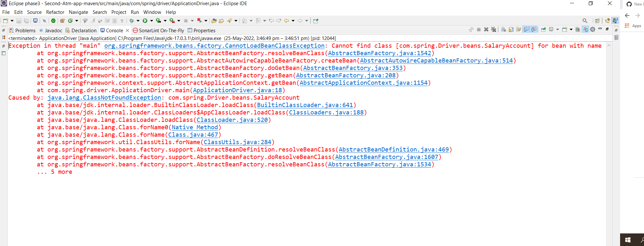
Task: Open the java.lang.ClassNotFoundException link
Action: click(x=104, y=98)
